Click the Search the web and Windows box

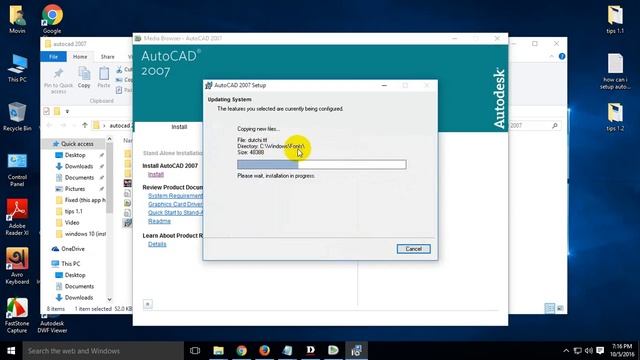pyautogui.click(x=103, y=351)
